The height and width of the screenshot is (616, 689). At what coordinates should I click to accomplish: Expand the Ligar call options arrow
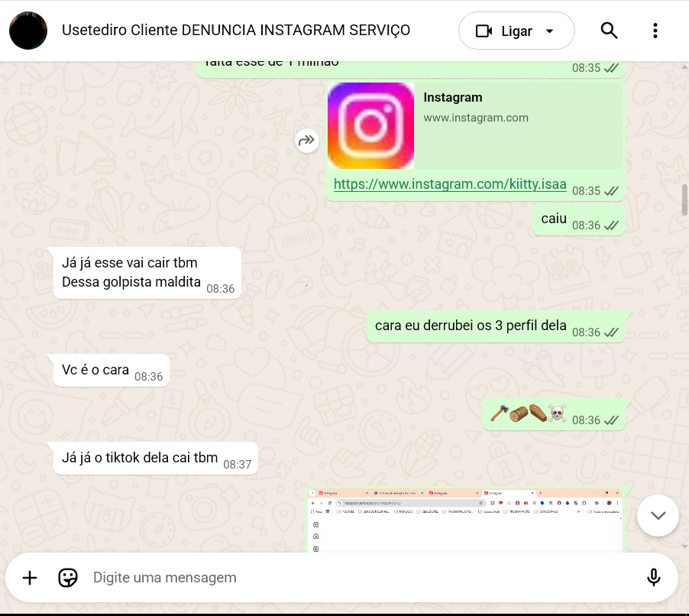549,31
